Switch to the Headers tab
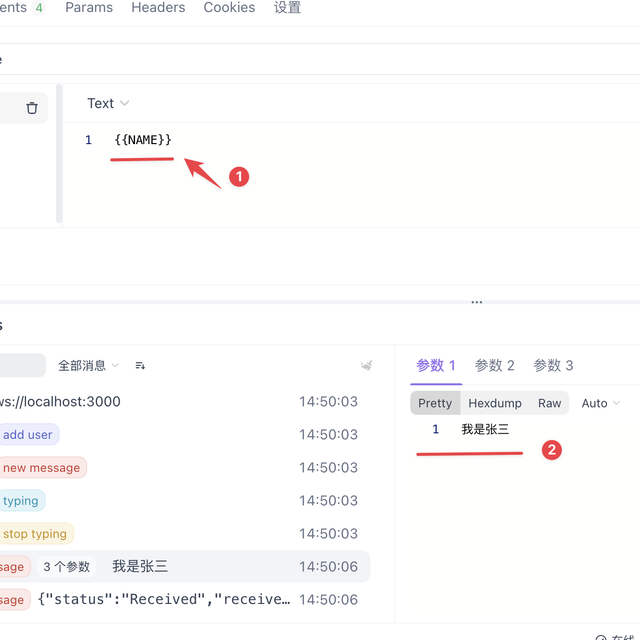Viewport: 640px width, 640px height. (158, 7)
